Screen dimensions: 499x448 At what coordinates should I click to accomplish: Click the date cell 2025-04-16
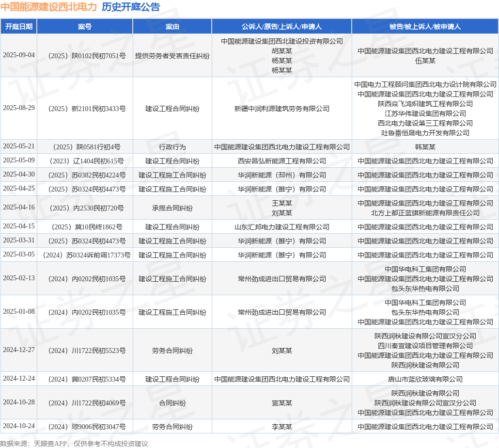pos(19,208)
